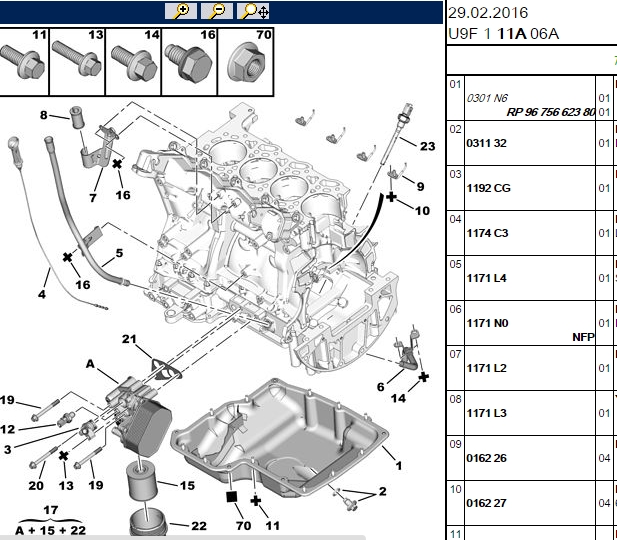Click part number 0162 26 in row 09
This screenshot has height=540, width=617.
[x=486, y=458]
